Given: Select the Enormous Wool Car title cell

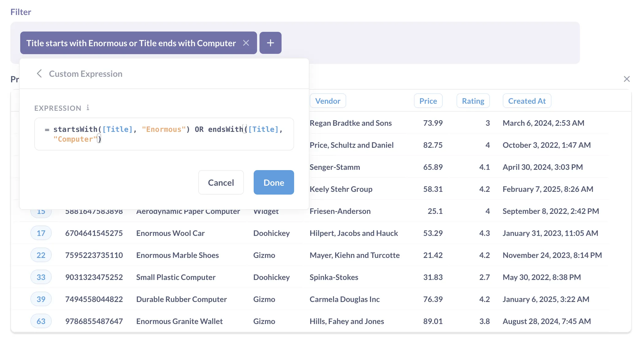Looking at the screenshot, I should (x=170, y=233).
